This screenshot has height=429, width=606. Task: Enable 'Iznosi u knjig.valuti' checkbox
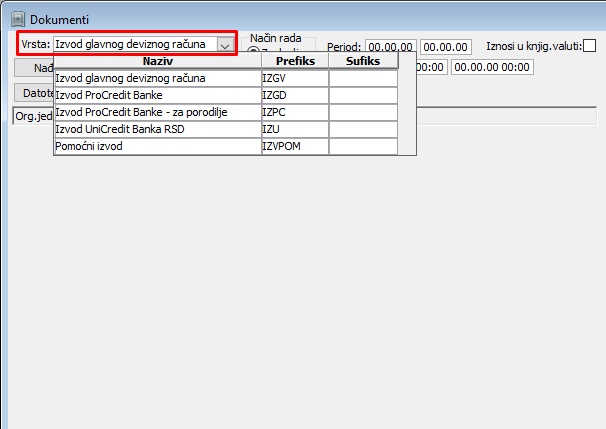(x=589, y=46)
